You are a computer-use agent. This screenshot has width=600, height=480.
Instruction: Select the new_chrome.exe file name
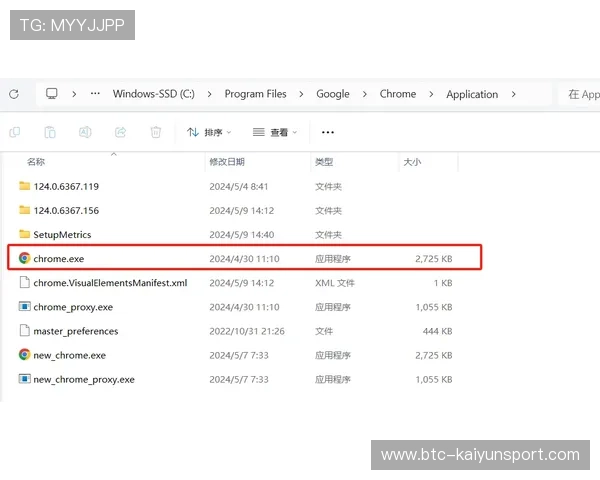[70, 356]
